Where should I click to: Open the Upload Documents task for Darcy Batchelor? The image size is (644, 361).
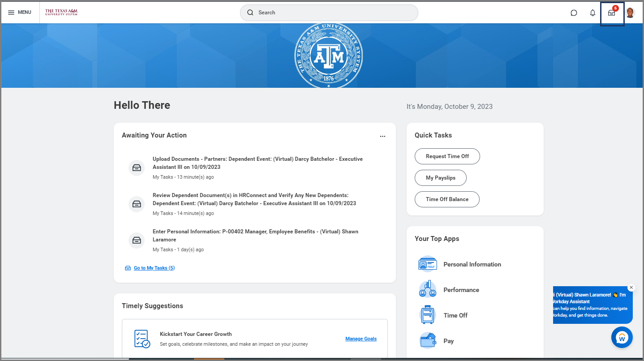point(258,163)
